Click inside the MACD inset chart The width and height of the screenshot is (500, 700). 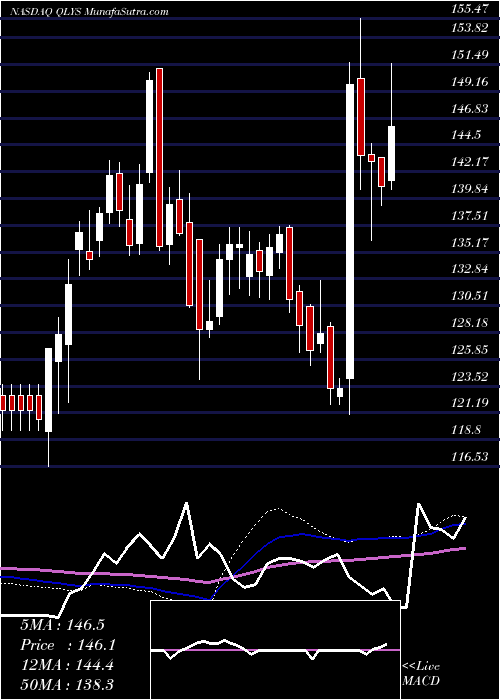pos(275,650)
